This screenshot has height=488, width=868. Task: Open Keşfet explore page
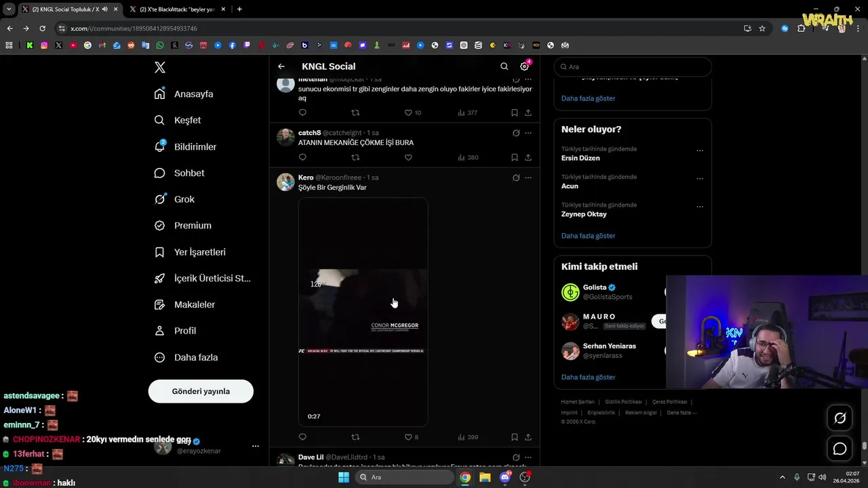[x=178, y=120]
